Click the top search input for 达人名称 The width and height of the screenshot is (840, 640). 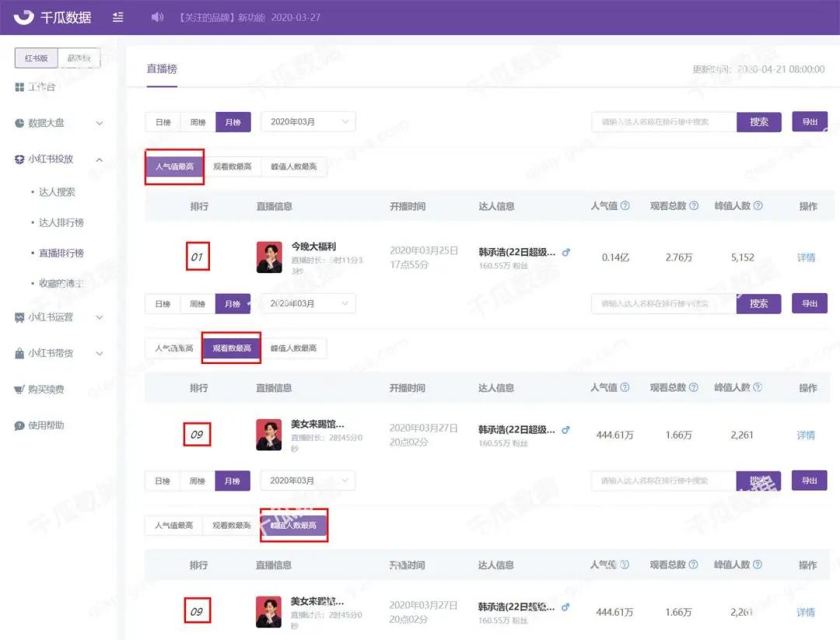tap(664, 122)
